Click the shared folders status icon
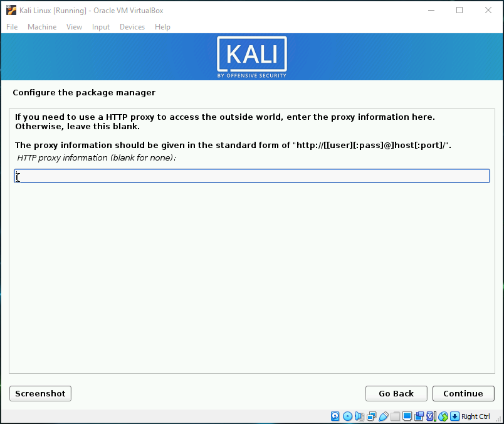The height and width of the screenshot is (424, 504). click(x=395, y=416)
